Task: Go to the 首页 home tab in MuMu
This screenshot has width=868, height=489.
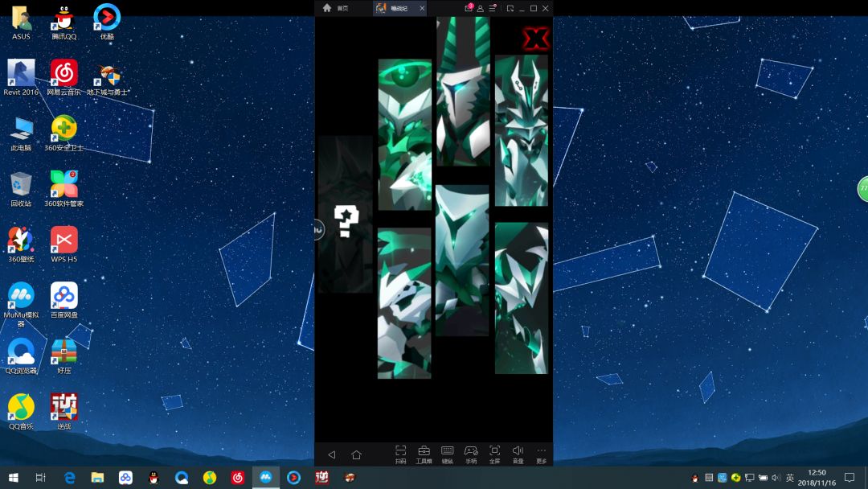Action: [335, 8]
